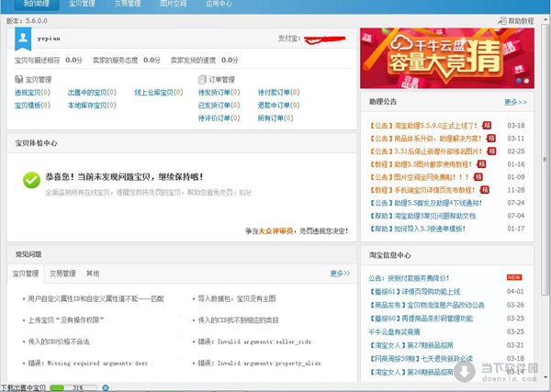Click the 订单管理 section icon
This screenshot has height=392, width=551.
pyautogui.click(x=202, y=79)
